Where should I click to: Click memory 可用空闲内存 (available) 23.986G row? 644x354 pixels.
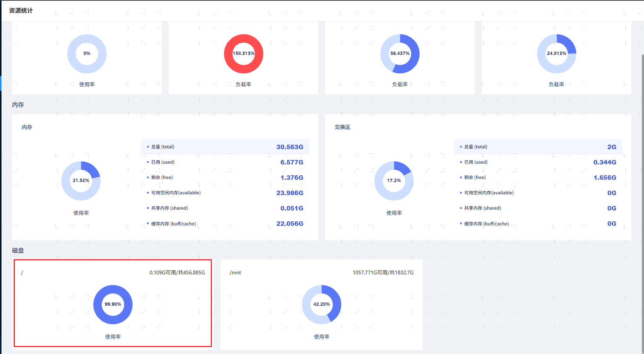(x=225, y=193)
